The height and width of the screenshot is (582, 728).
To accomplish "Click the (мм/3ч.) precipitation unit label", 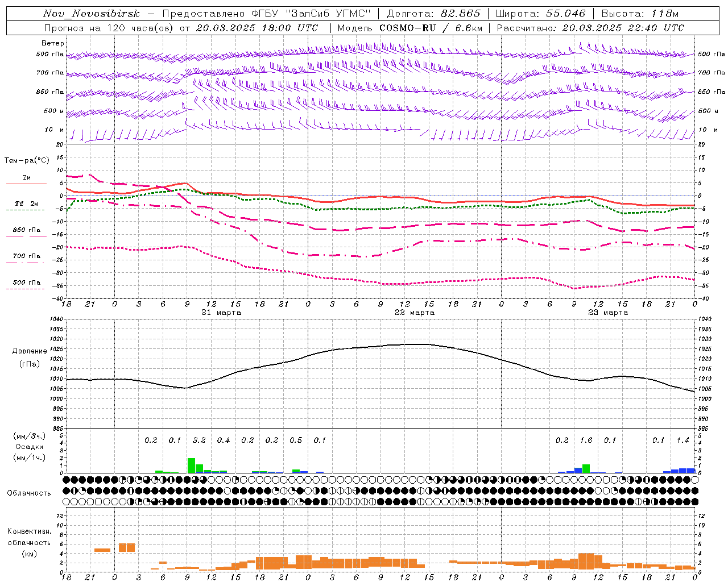I will pos(30,436).
